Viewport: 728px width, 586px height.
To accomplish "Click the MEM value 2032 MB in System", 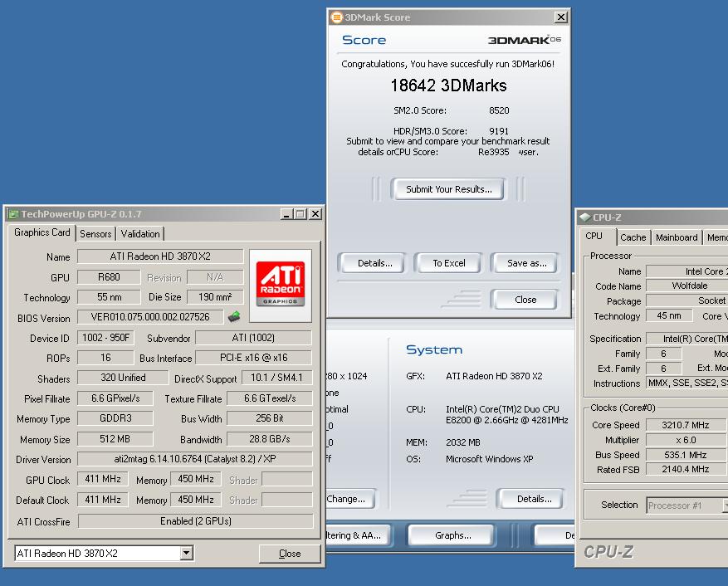I will pyautogui.click(x=463, y=442).
